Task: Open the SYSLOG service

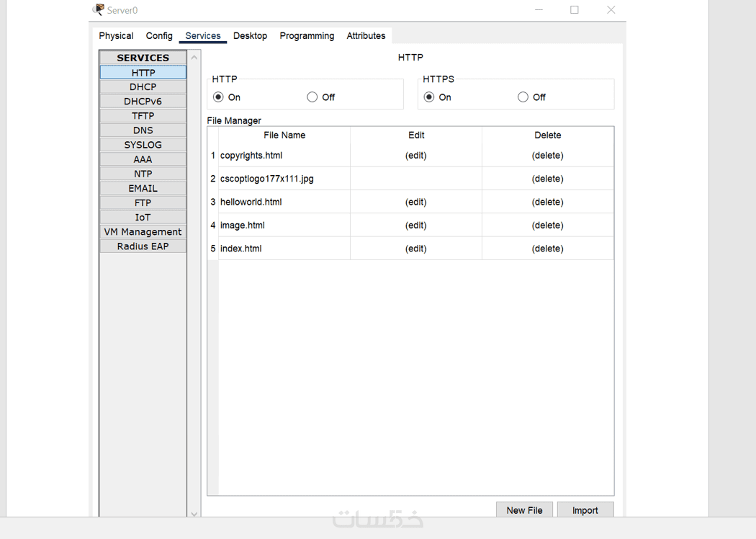Action: click(143, 145)
